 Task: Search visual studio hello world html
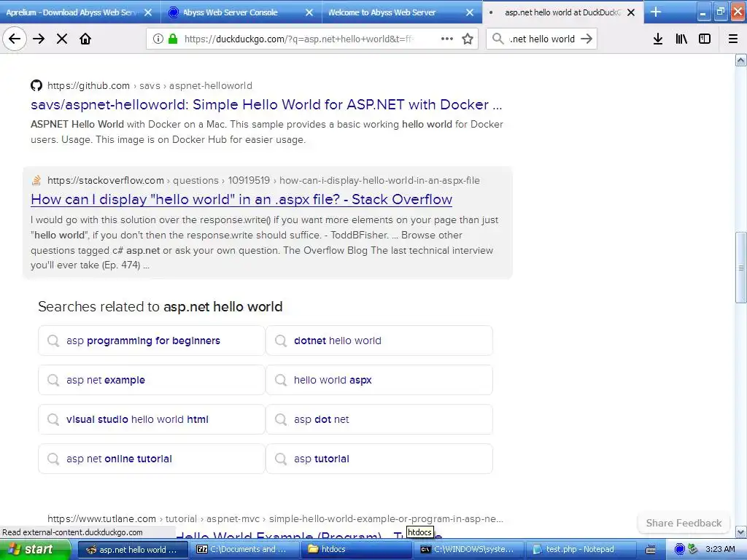[151, 419]
